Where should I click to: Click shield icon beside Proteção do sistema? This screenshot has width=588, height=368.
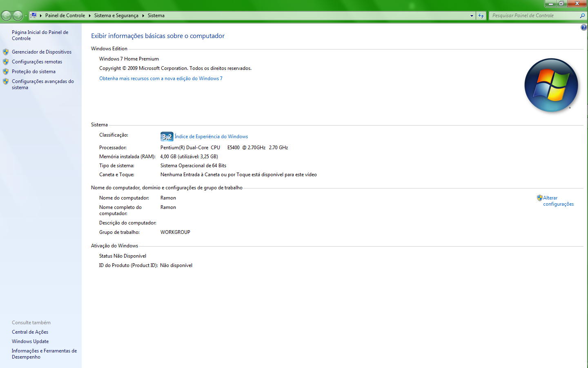[6, 72]
